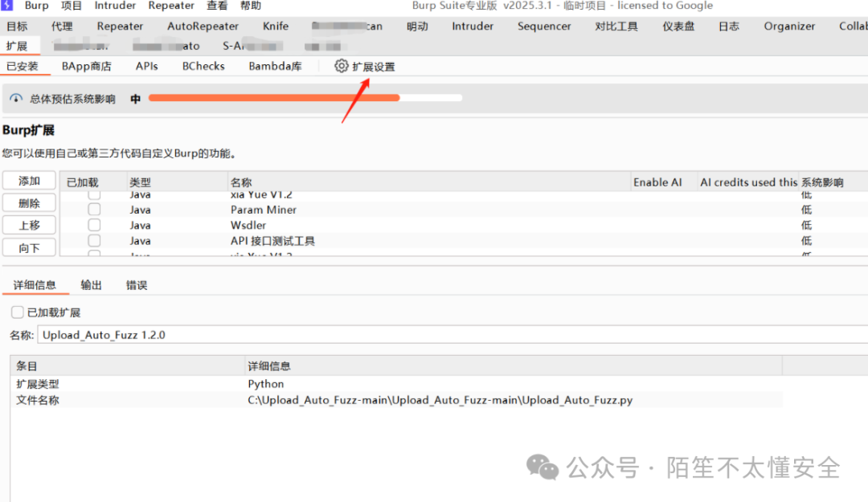This screenshot has height=502, width=868.
Task: Click the 添加 button to add extension
Action: 29,180
